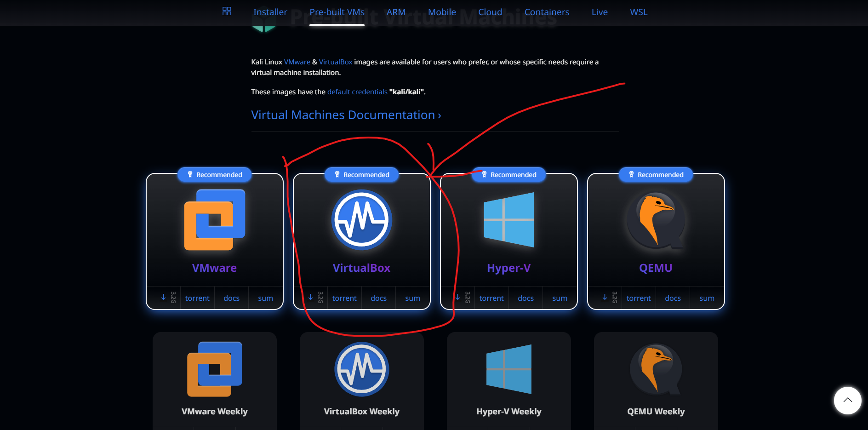This screenshot has width=868, height=430.
Task: Open Virtual Machines Documentation link
Action: point(346,115)
